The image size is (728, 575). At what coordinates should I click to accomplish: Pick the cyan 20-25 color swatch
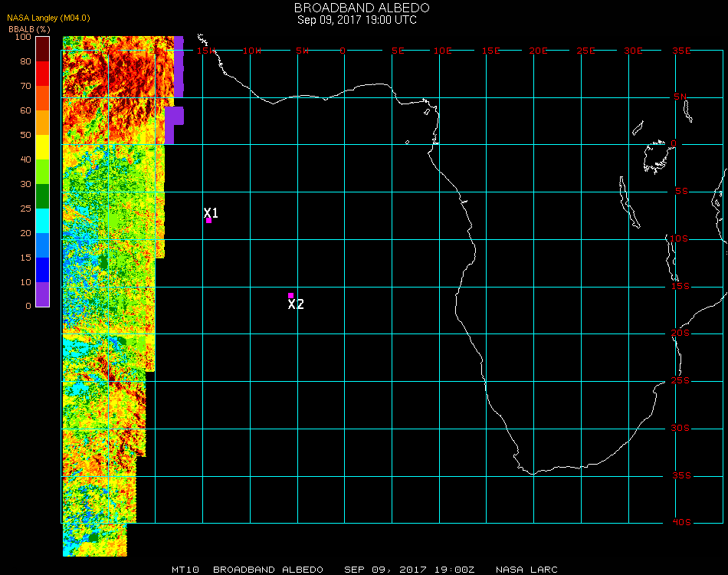click(43, 221)
